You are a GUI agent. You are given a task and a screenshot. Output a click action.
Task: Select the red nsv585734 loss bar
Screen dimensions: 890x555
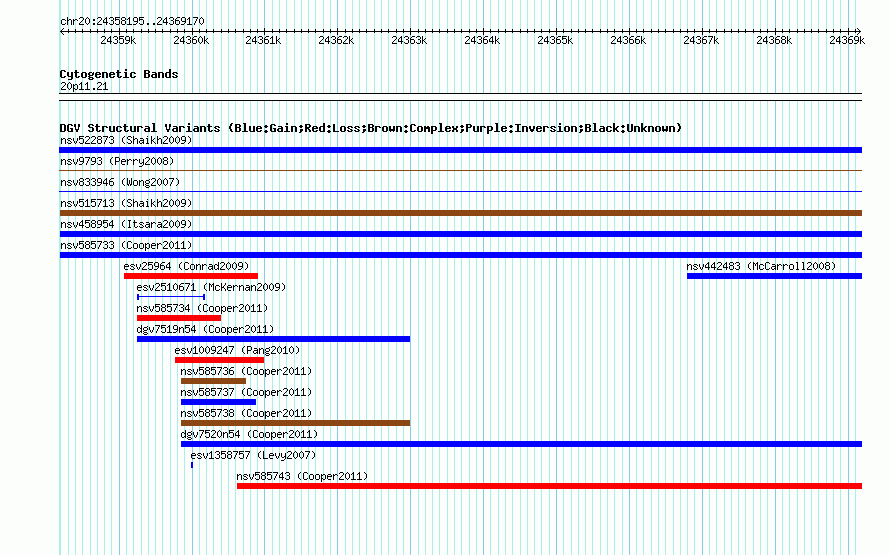pyautogui.click(x=179, y=318)
